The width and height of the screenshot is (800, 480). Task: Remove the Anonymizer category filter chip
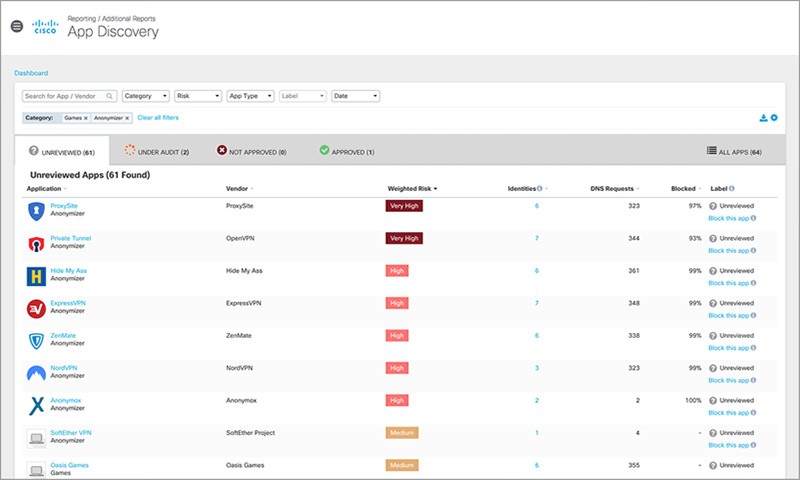127,118
